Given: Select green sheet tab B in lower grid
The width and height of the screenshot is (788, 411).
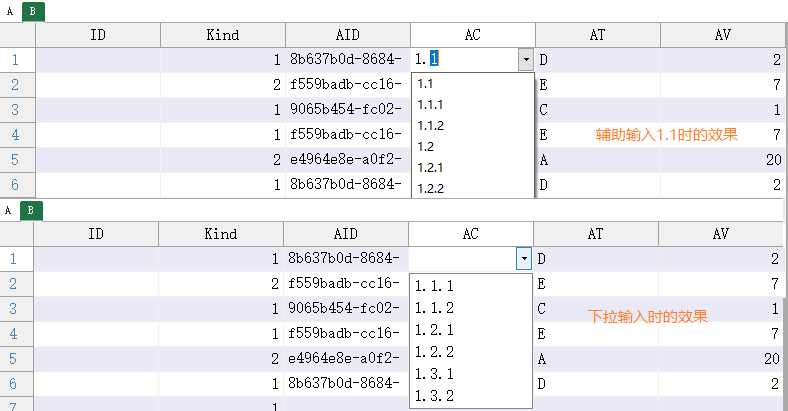Looking at the screenshot, I should coord(31,211).
